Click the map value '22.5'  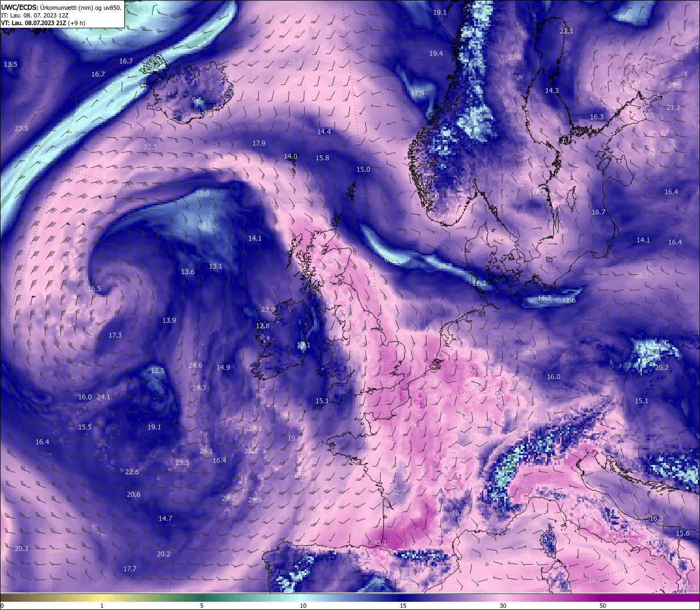pyautogui.click(x=150, y=147)
